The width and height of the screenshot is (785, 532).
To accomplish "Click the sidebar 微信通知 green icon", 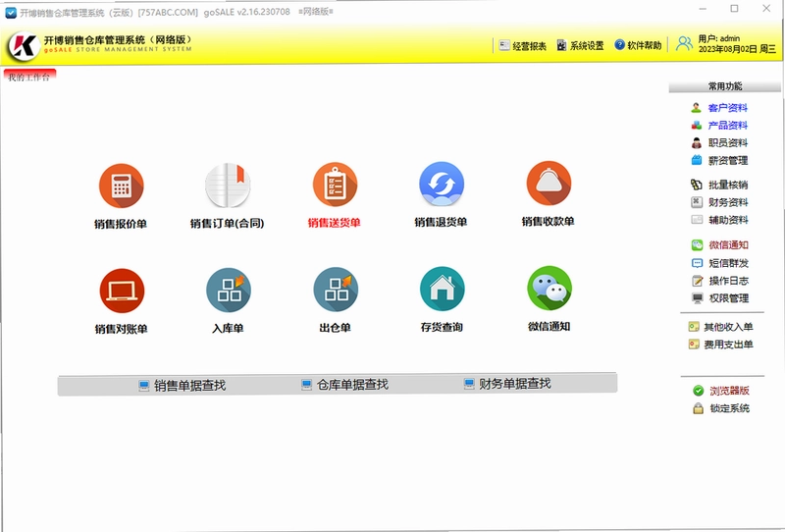I will pos(697,244).
